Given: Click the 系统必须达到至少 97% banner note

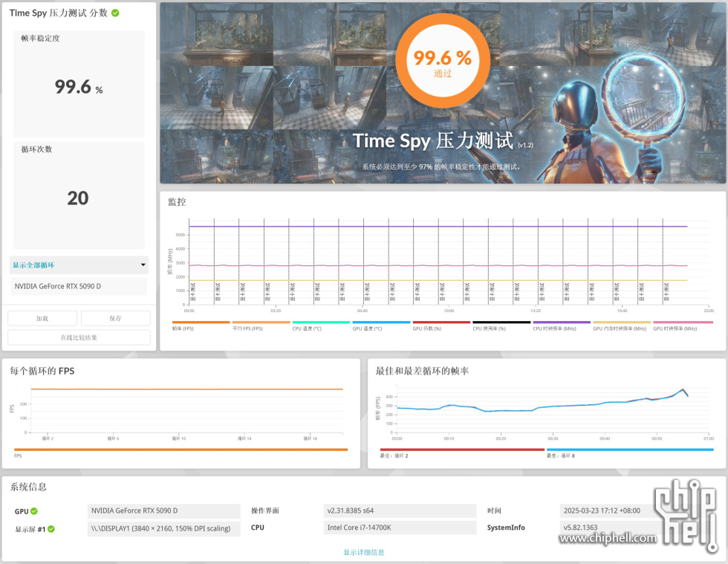Looking at the screenshot, I should (x=441, y=166).
